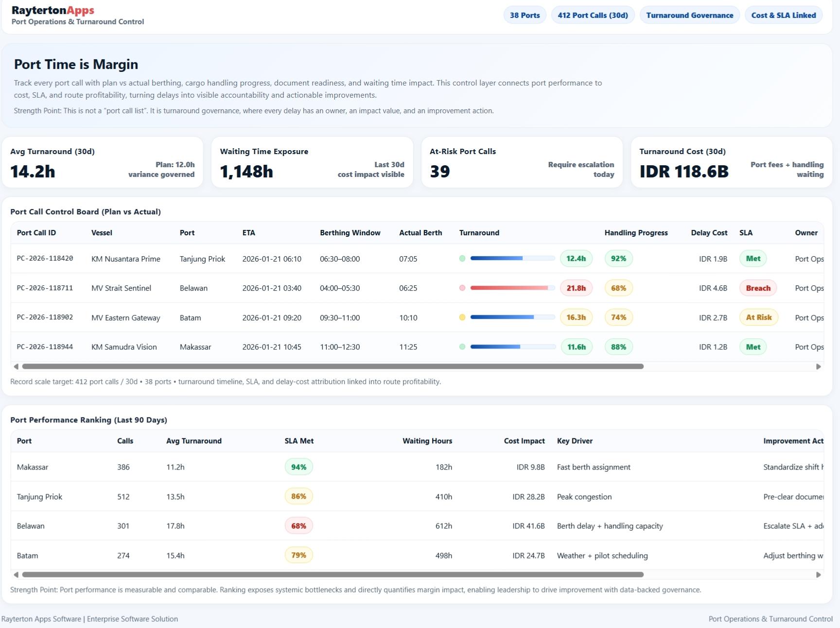Click right scroll arrow of Port Call Control Board

point(818,366)
